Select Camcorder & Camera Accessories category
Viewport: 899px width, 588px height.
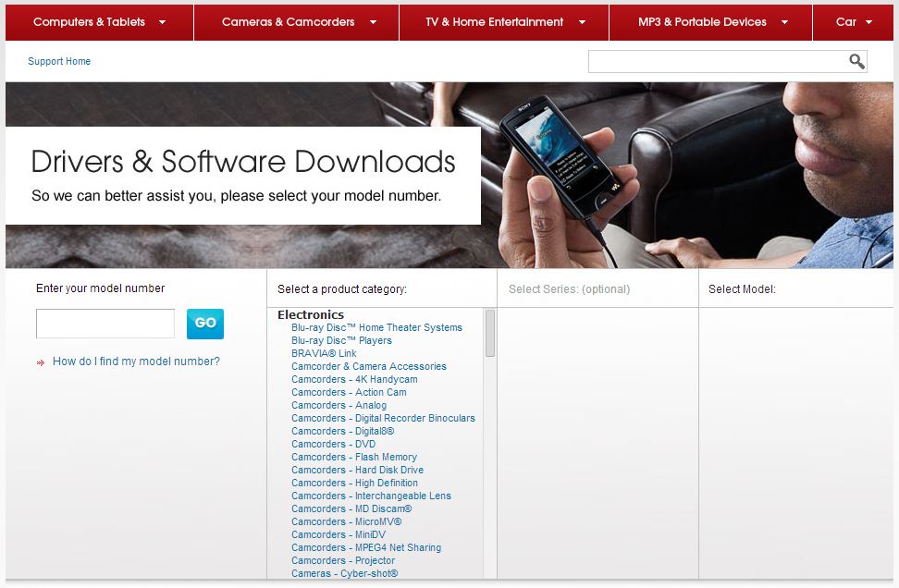[x=369, y=366]
